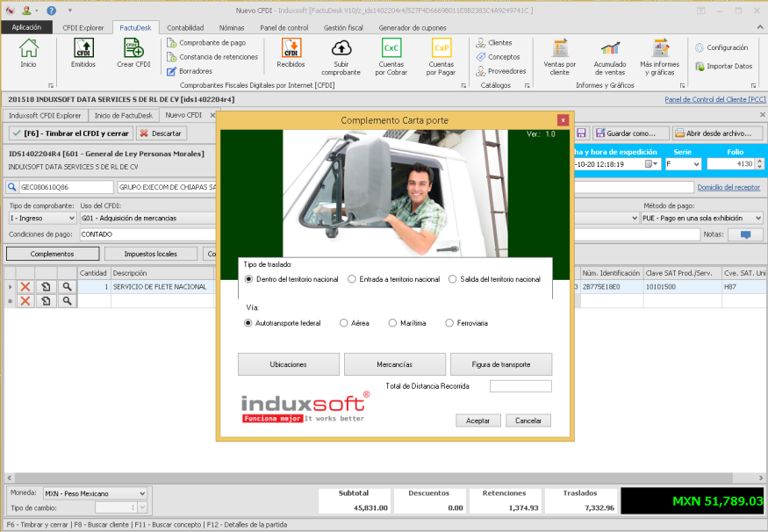768x532 pixels.
Task: Open Ventas por cliente report
Action: pyautogui.click(x=560, y=57)
